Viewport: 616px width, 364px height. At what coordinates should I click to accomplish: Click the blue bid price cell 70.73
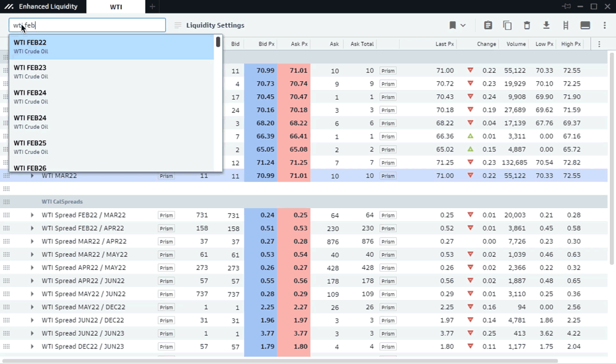[x=261, y=84]
